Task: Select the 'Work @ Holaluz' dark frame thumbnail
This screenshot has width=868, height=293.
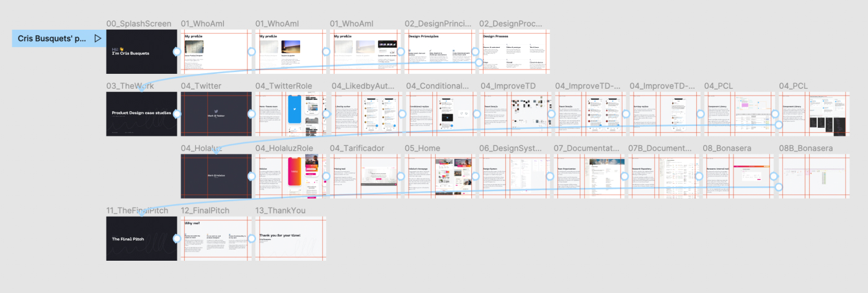Action: (x=216, y=176)
